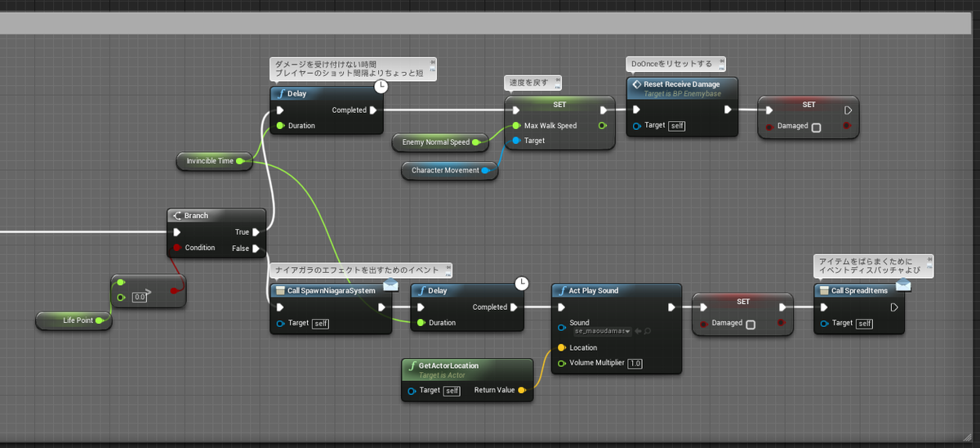Select the Invincible Time variable node
This screenshot has height=448, width=980.
pos(214,161)
